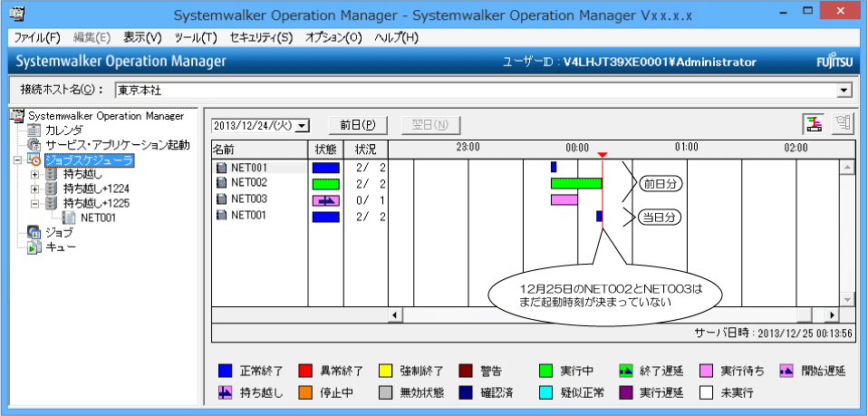
Task: Click NET002 green status swatch
Action: pos(325,184)
